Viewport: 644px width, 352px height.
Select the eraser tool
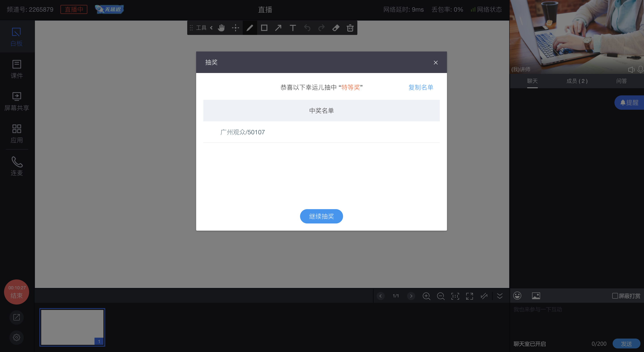point(336,28)
